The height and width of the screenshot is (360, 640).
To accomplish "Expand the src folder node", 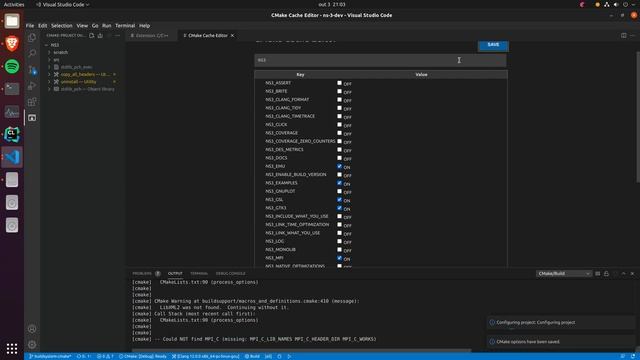I will 49,60.
